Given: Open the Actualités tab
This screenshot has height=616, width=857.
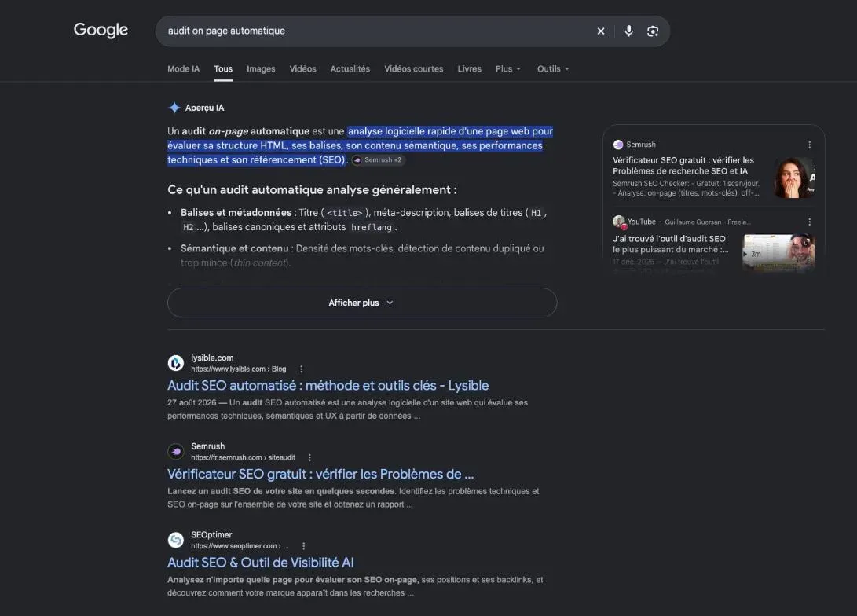Looking at the screenshot, I should pyautogui.click(x=350, y=69).
